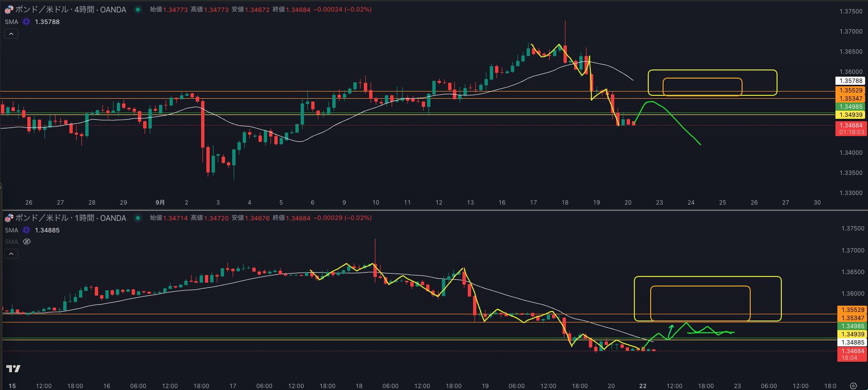Click SMA refresh icon in 1-hour chart
Screen dimensions: 868x390
pos(26,230)
